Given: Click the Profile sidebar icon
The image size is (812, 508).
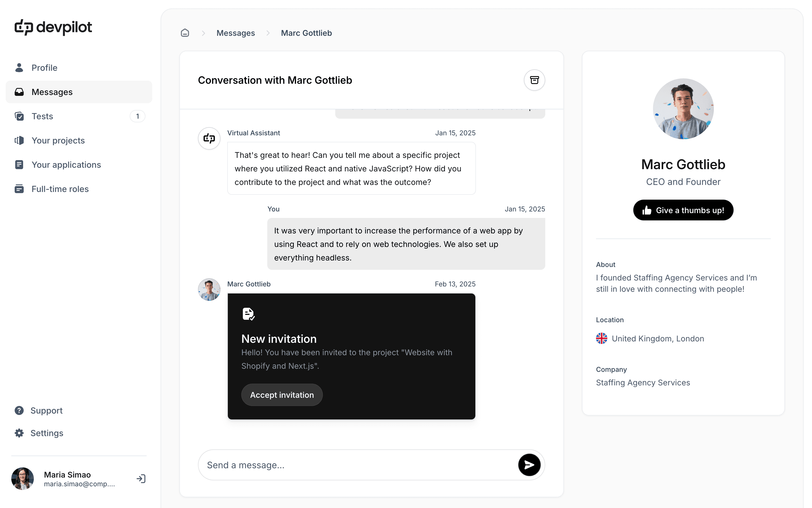Looking at the screenshot, I should (x=19, y=67).
